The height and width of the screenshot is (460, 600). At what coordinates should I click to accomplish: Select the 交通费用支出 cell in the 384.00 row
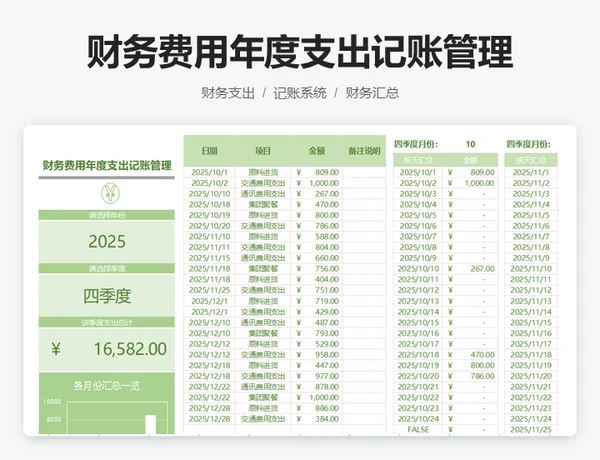[x=263, y=419]
